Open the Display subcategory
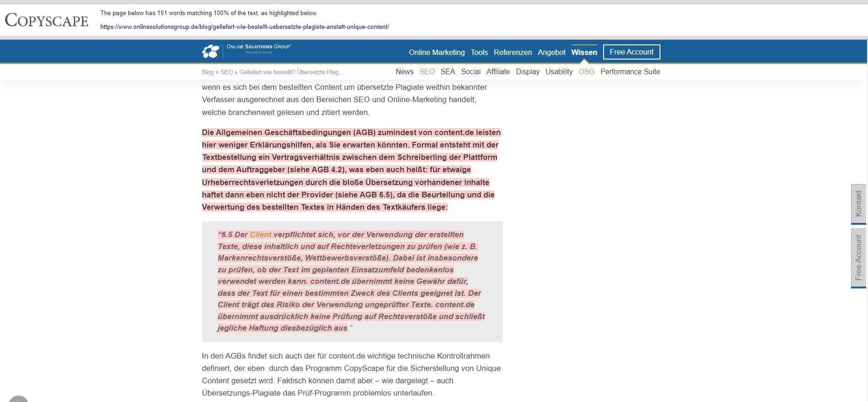 (x=528, y=71)
